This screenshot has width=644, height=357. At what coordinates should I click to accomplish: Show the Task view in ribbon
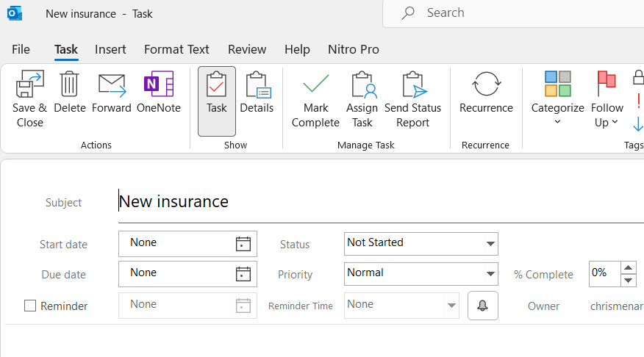[216, 101]
